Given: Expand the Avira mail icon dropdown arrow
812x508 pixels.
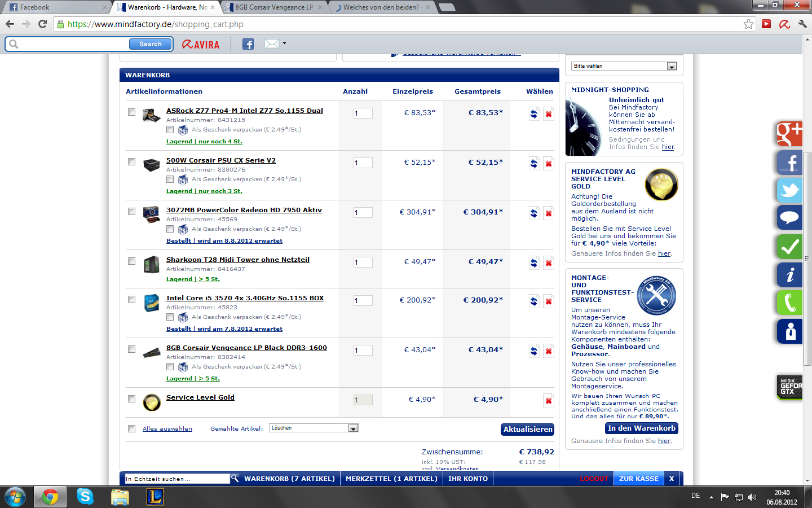Looking at the screenshot, I should 284,43.
